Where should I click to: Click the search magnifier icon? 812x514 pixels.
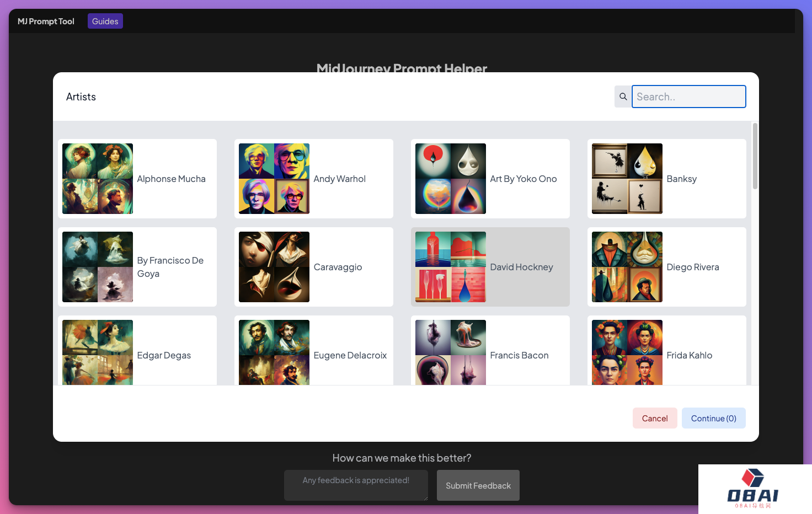(x=623, y=97)
